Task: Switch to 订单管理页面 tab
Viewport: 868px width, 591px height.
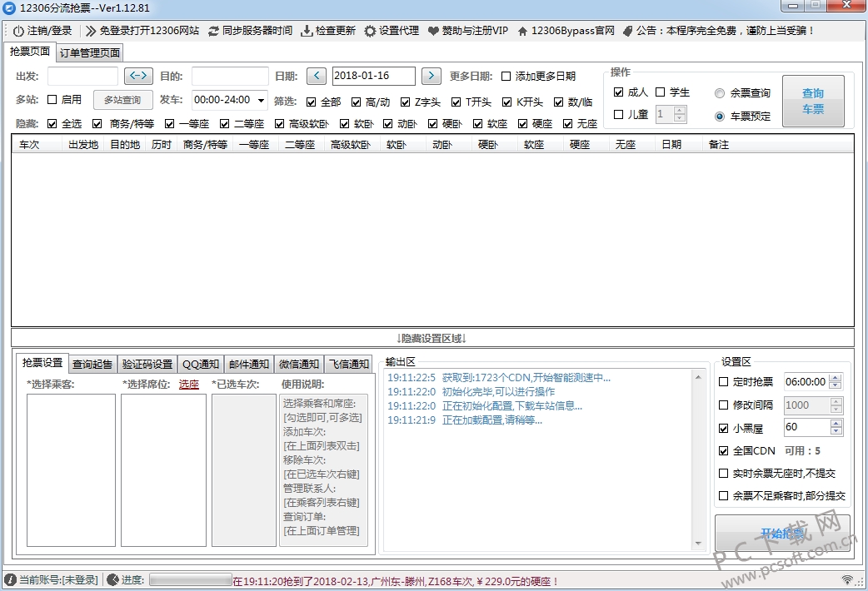Action: point(90,53)
